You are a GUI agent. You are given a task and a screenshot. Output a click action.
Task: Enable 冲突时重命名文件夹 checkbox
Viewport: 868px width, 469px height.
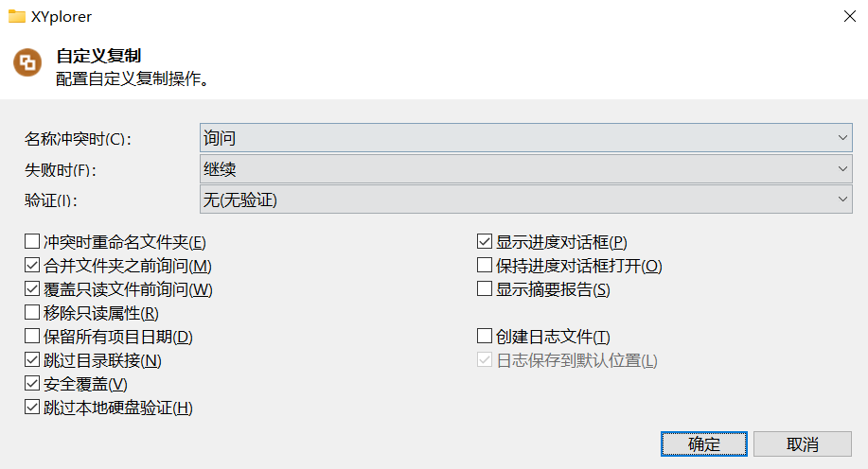[32, 241]
